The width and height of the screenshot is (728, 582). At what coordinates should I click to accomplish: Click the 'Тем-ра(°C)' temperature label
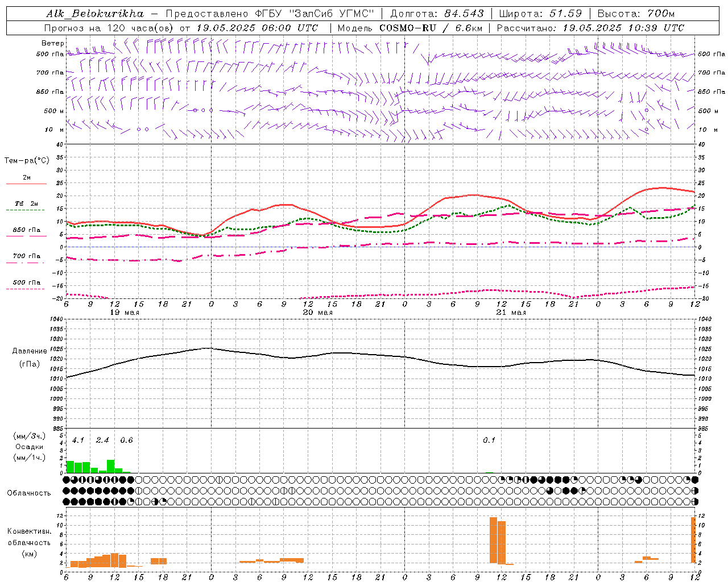27,161
